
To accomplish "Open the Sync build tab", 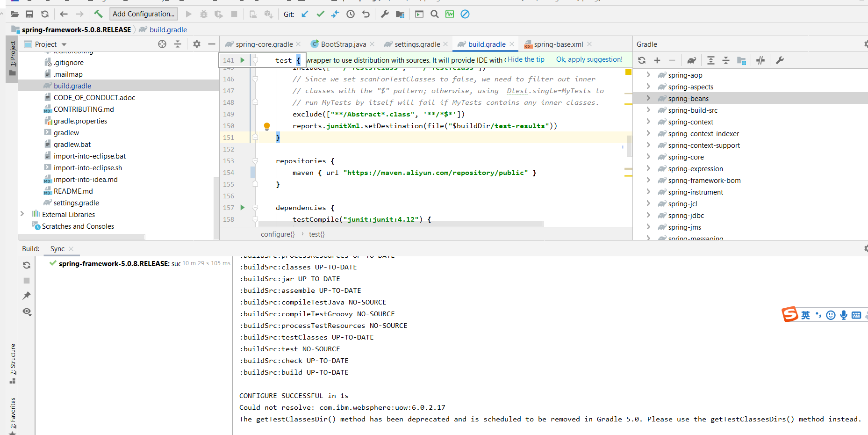I will [57, 249].
